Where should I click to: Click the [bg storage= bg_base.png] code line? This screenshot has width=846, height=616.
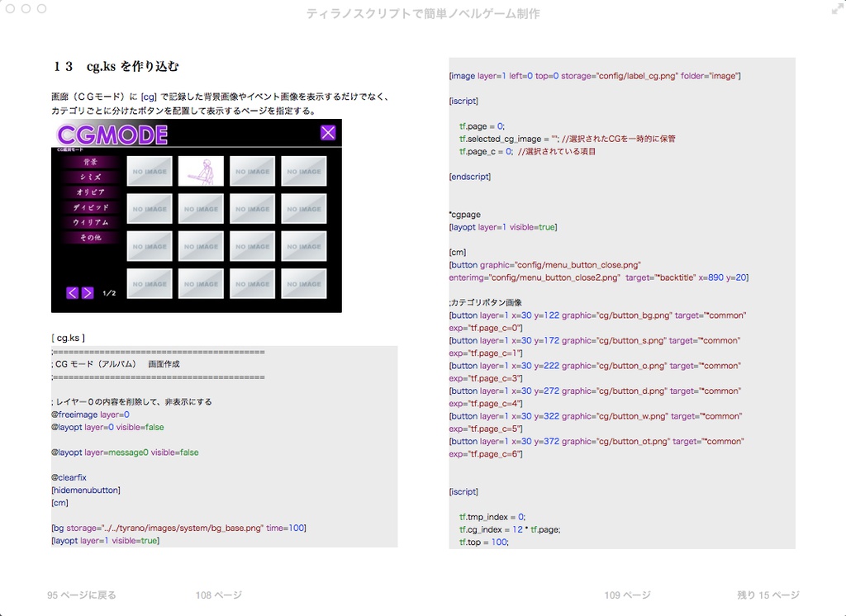[178, 528]
